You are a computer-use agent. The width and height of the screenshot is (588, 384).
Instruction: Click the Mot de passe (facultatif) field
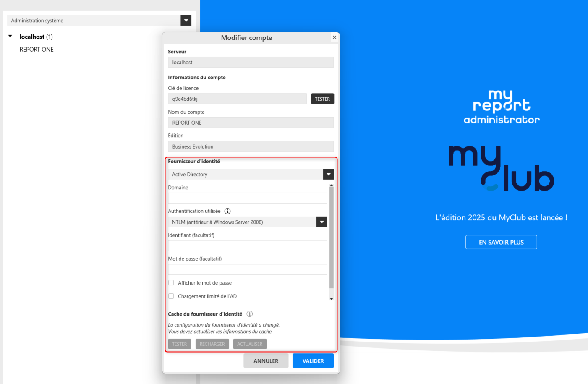click(247, 269)
